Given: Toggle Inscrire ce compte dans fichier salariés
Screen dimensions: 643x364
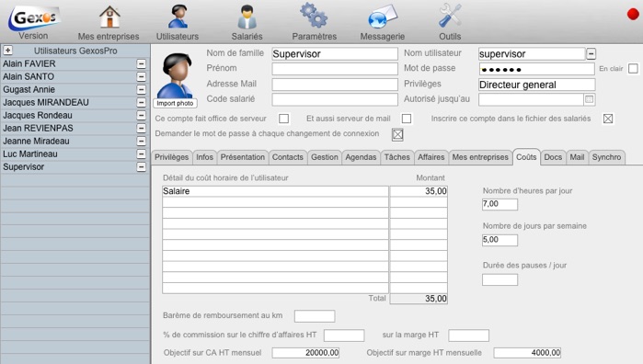Looking at the screenshot, I should click(x=608, y=119).
